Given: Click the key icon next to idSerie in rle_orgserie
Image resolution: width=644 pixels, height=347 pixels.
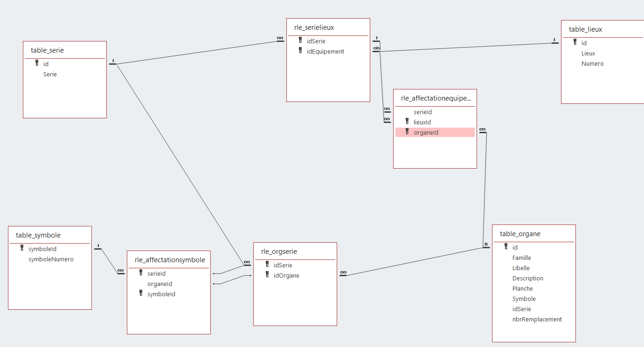Looking at the screenshot, I should tap(267, 265).
